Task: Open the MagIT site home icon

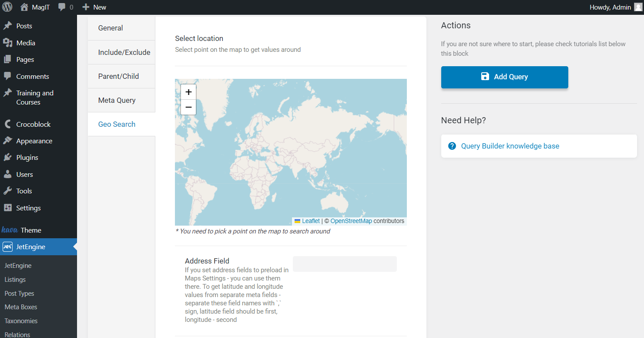Action: tap(24, 7)
